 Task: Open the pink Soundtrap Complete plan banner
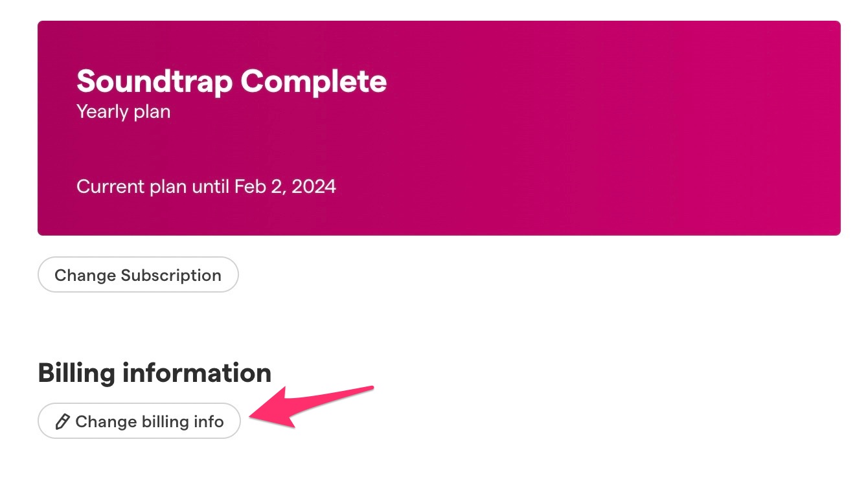coord(439,128)
